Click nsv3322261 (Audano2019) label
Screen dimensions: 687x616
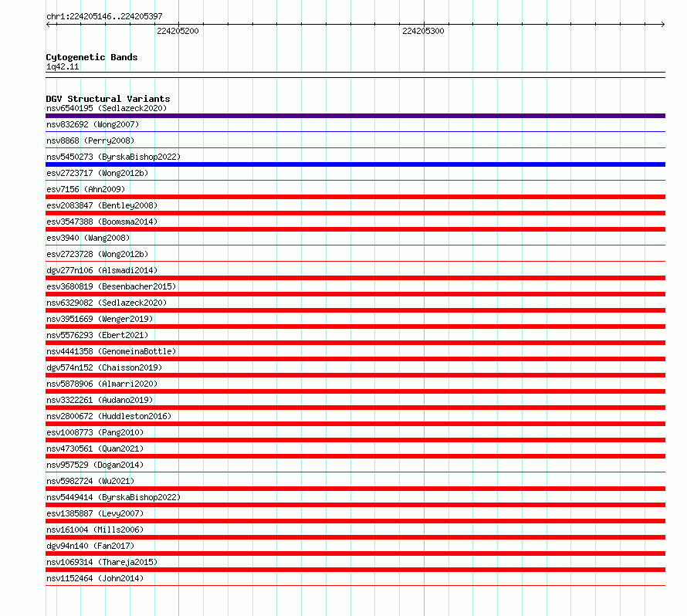coord(100,400)
